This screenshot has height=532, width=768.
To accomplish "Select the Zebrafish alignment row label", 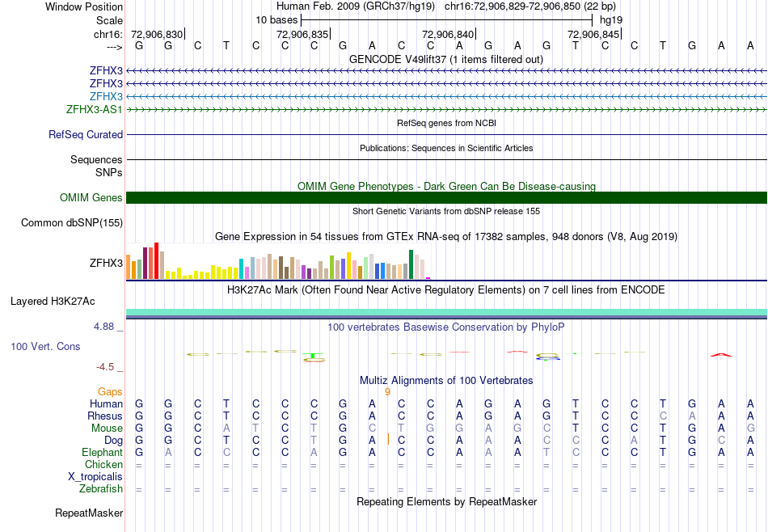I will pos(101,489).
